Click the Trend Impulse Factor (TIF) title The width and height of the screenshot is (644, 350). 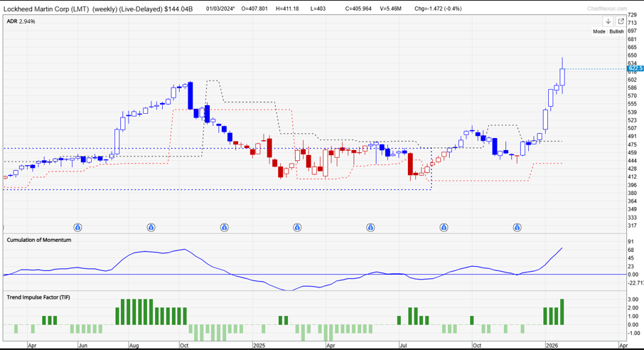[x=38, y=297]
